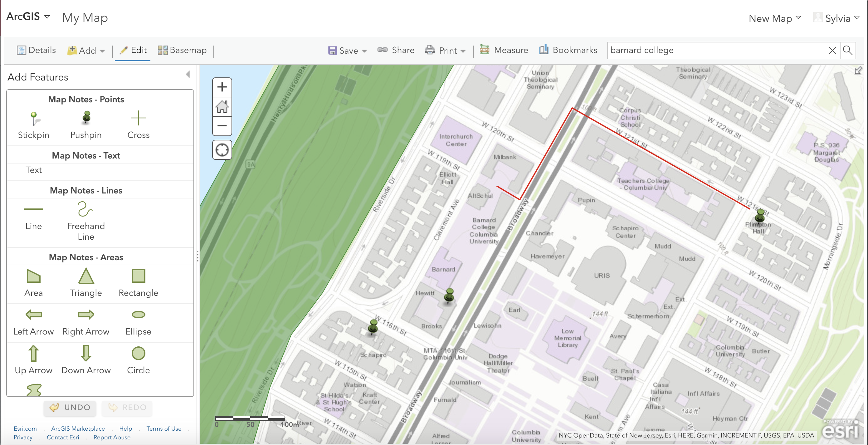Open the expand map icon at top right
868x445 pixels.
tap(858, 71)
